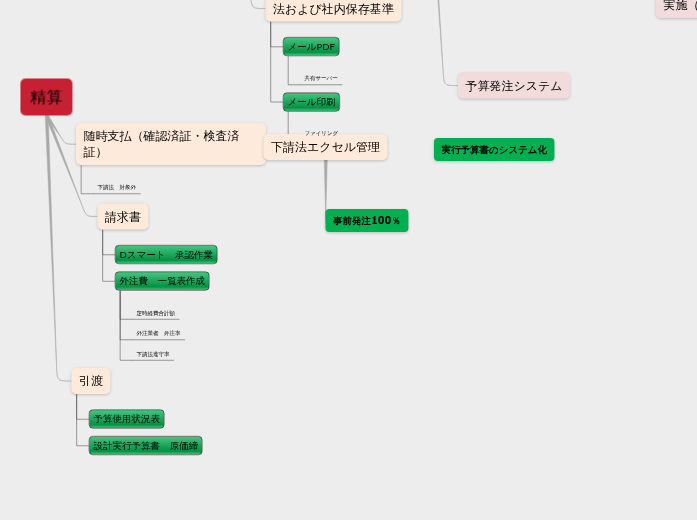Select the 引渡 node
The image size is (697, 520).
pos(91,381)
